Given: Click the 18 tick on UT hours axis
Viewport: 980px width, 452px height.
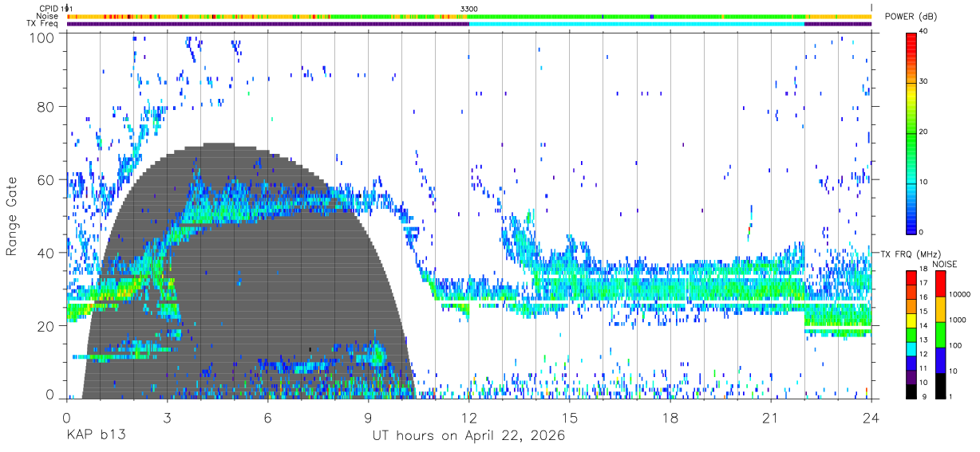Looking at the screenshot, I should [670, 419].
